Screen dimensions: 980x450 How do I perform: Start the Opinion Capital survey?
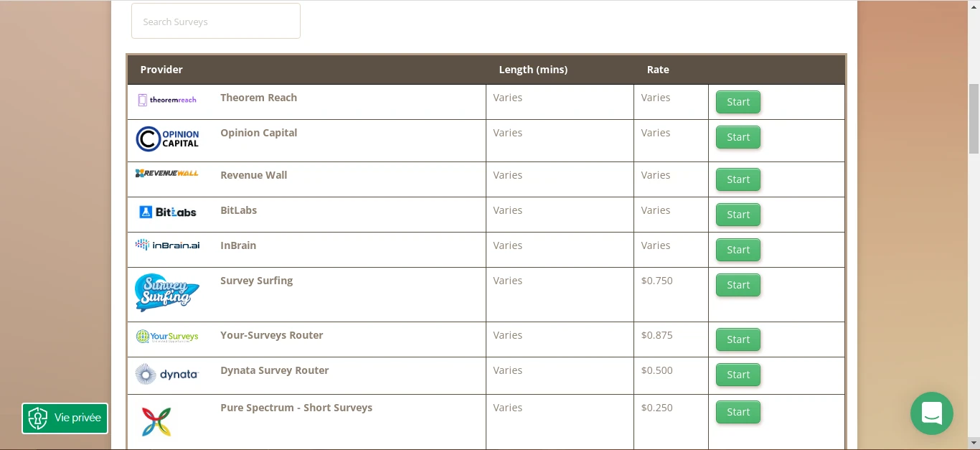[738, 137]
